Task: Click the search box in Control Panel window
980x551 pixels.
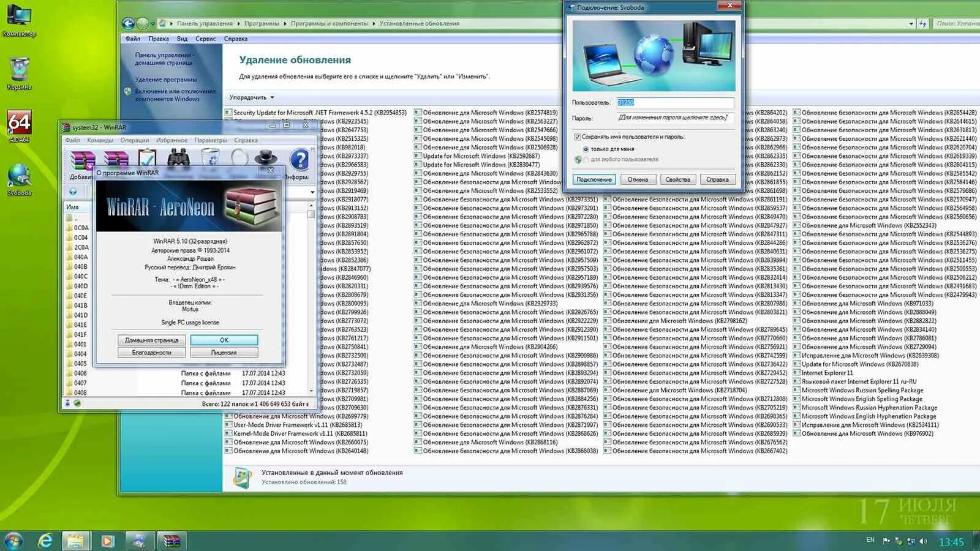Action: (x=957, y=23)
